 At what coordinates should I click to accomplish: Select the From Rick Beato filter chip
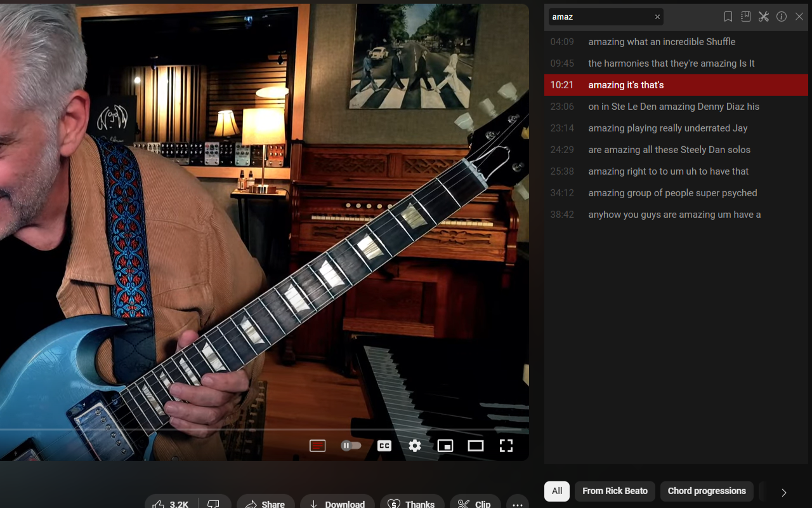[615, 491]
